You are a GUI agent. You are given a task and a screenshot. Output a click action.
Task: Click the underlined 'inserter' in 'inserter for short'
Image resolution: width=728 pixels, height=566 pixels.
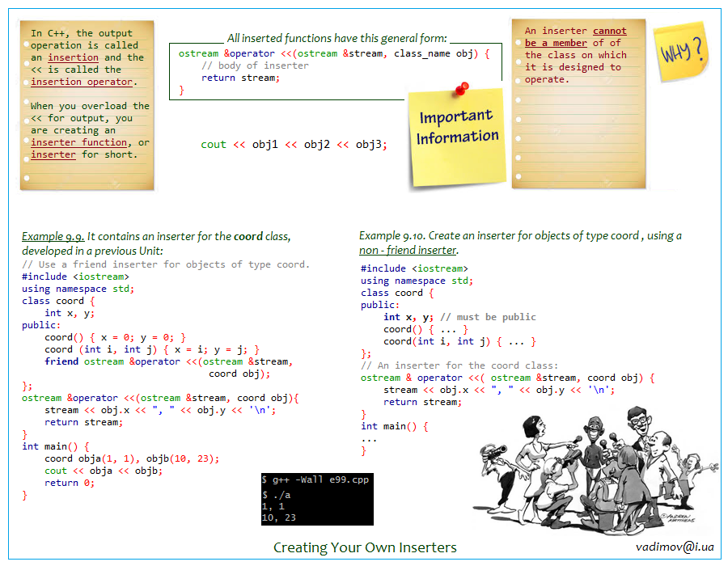point(53,155)
